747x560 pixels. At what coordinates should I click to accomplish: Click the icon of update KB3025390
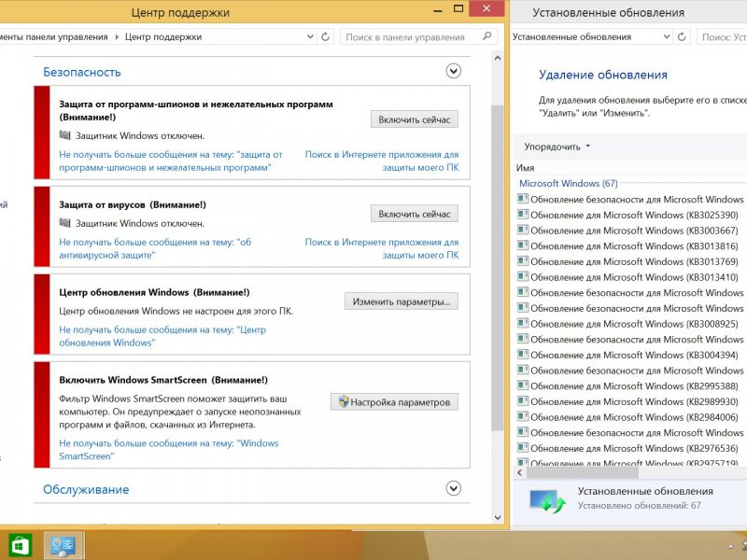tap(523, 215)
